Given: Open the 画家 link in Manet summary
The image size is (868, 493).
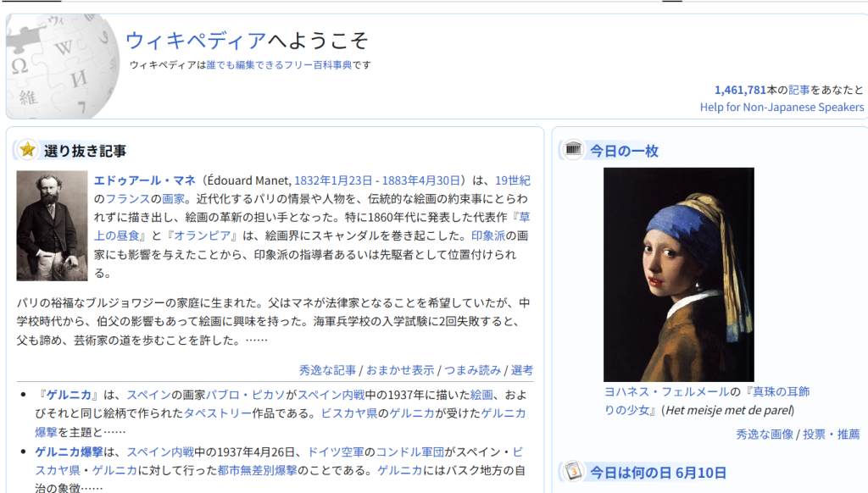Looking at the screenshot, I should point(173,198).
